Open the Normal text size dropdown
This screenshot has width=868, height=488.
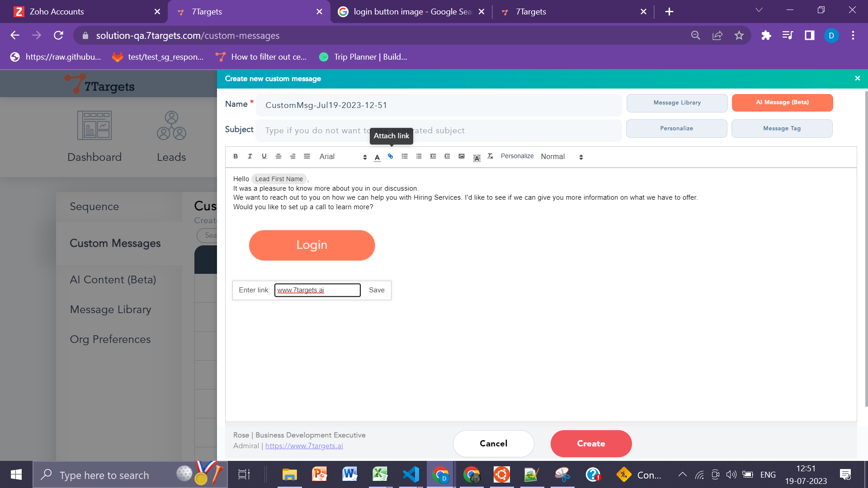click(561, 157)
